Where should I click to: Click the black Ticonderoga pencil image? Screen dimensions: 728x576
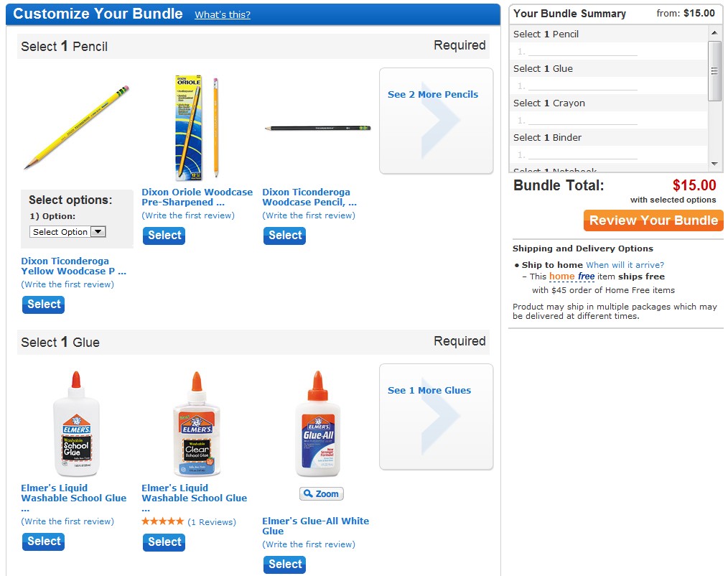pos(317,128)
